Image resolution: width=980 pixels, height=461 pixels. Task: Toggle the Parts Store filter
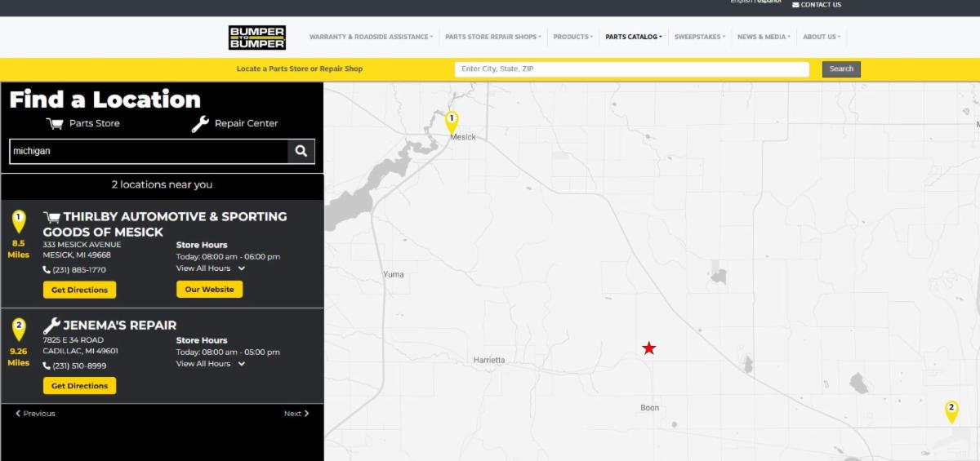[x=83, y=123]
